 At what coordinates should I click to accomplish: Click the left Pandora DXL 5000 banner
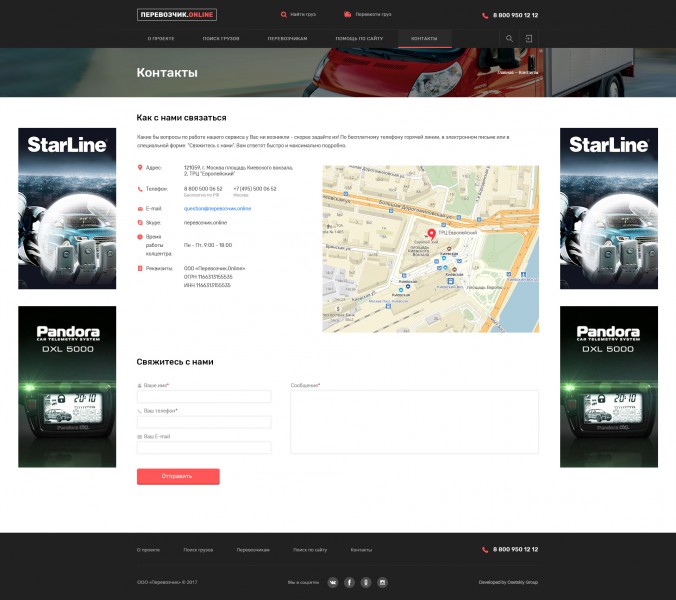[67, 387]
